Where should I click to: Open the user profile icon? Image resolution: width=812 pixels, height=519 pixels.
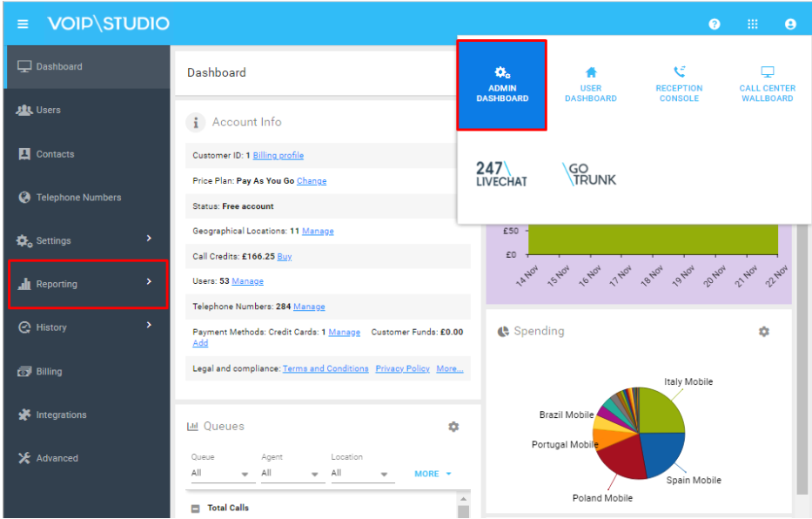coord(790,24)
